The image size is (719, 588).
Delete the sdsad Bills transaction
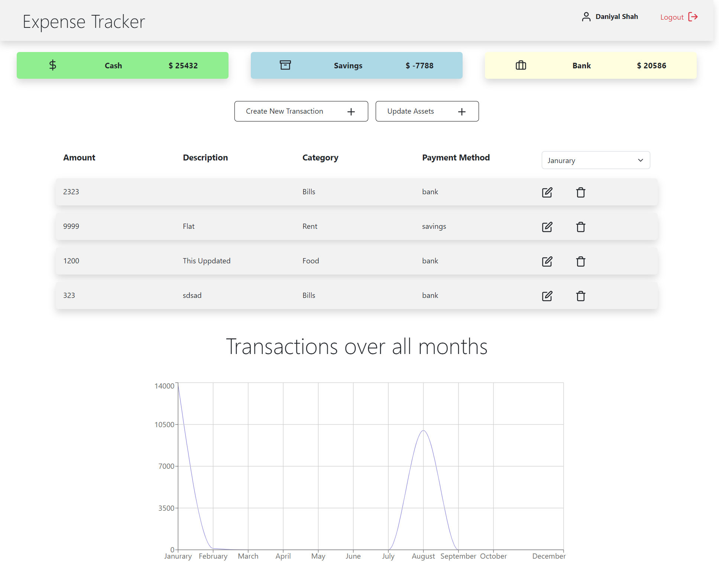tap(580, 296)
